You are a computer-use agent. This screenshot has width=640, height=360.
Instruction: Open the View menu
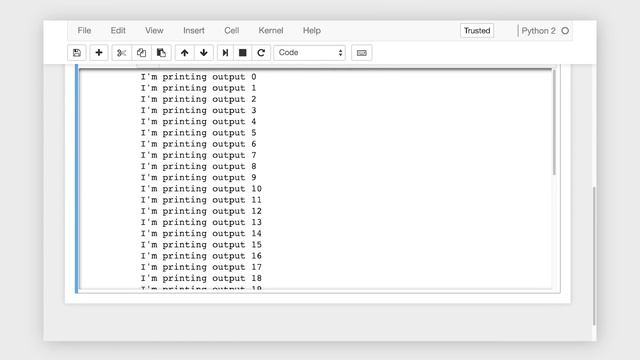154,31
